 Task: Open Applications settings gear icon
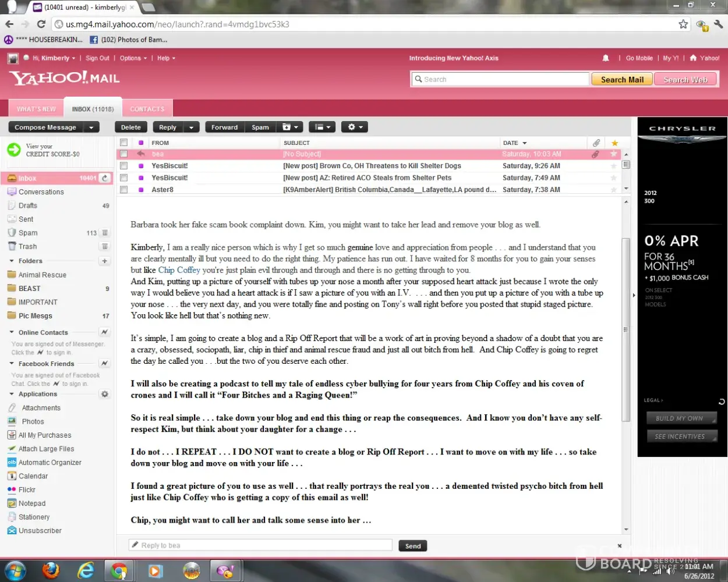click(105, 394)
